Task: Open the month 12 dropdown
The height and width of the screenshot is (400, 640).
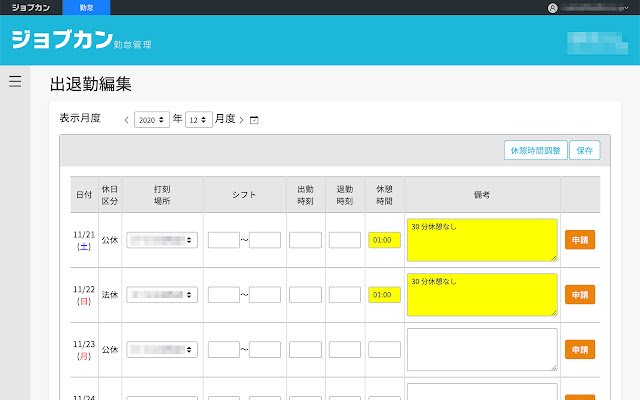Action: (x=199, y=120)
